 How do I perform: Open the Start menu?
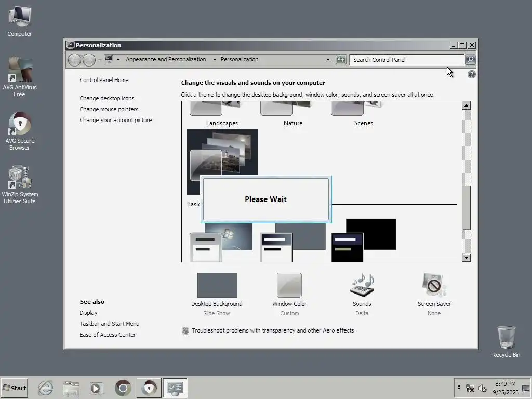pos(14,388)
